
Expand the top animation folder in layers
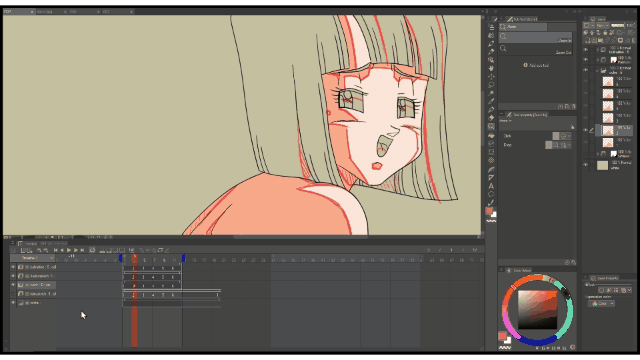598,50
